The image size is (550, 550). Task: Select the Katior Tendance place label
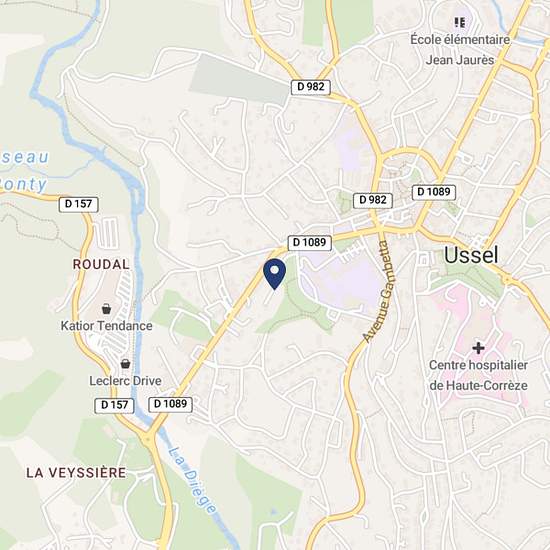click(x=107, y=326)
